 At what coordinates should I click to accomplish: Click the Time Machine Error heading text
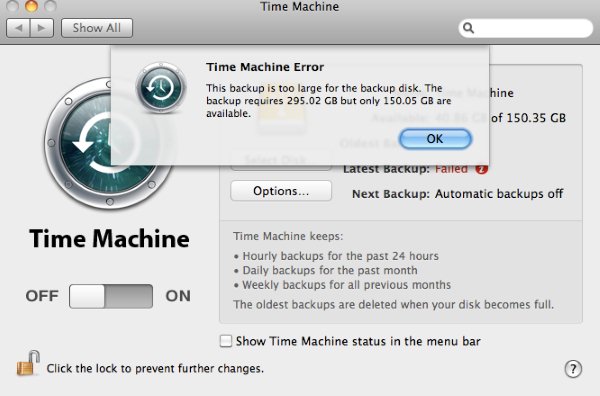tap(265, 67)
